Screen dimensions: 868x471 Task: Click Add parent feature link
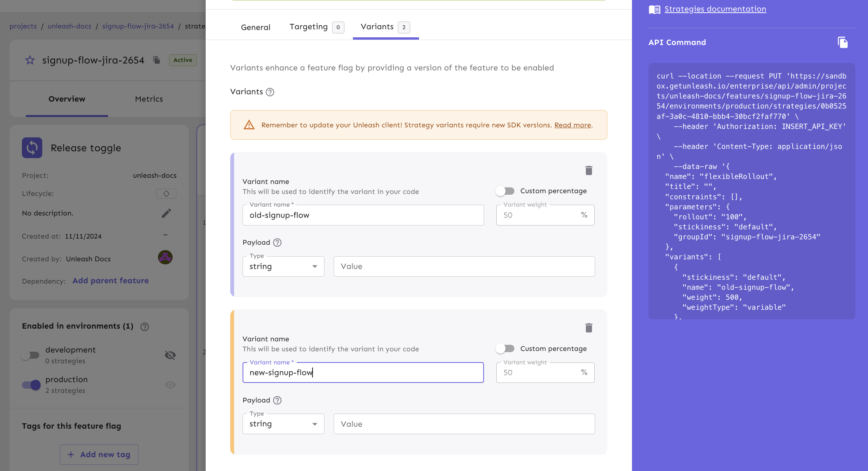tap(110, 280)
